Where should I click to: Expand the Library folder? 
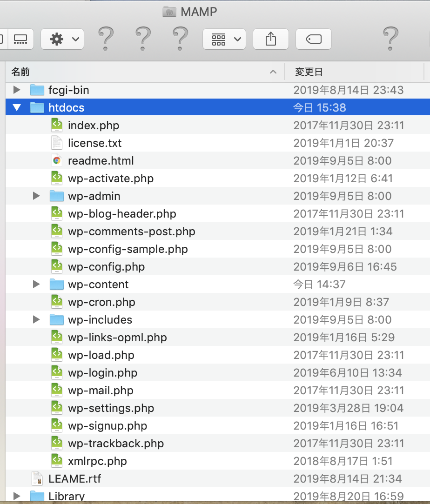point(17,496)
